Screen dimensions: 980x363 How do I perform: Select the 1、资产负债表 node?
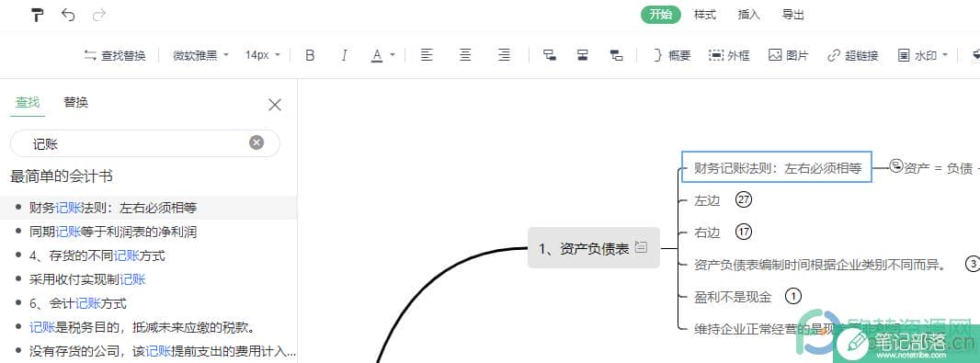point(594,247)
